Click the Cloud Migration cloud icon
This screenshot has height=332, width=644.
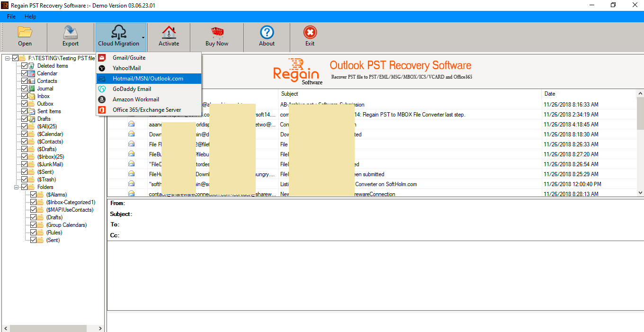pos(118,32)
